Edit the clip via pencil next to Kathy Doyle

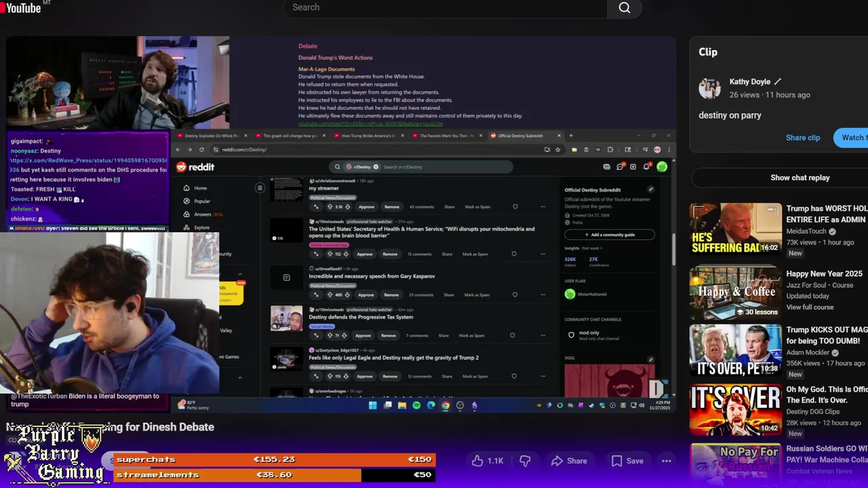point(778,81)
